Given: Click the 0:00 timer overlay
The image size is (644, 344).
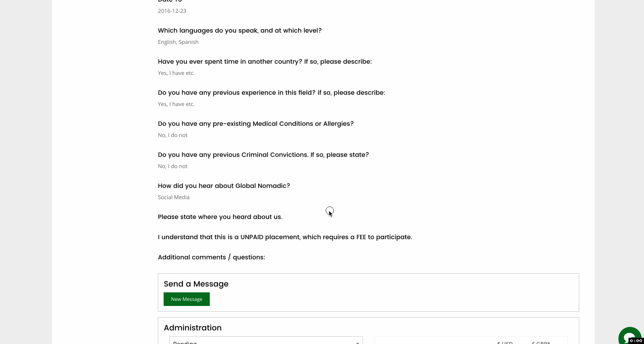Looking at the screenshot, I should click(x=636, y=341).
